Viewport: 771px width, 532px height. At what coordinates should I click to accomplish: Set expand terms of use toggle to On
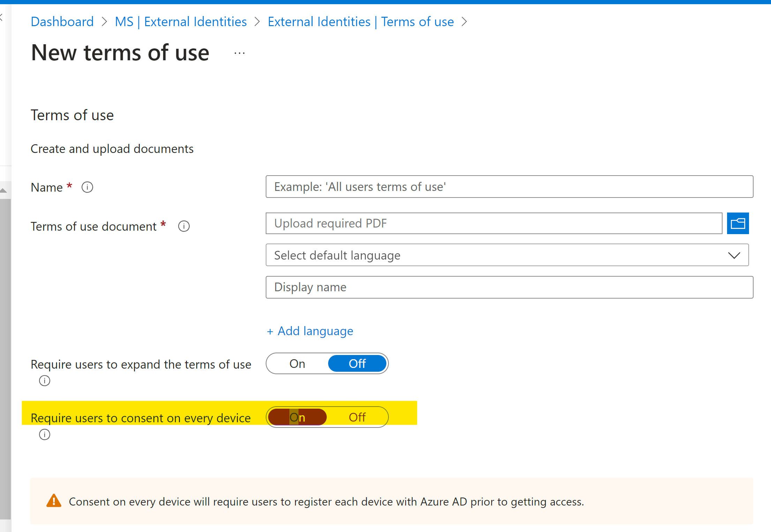(x=297, y=363)
